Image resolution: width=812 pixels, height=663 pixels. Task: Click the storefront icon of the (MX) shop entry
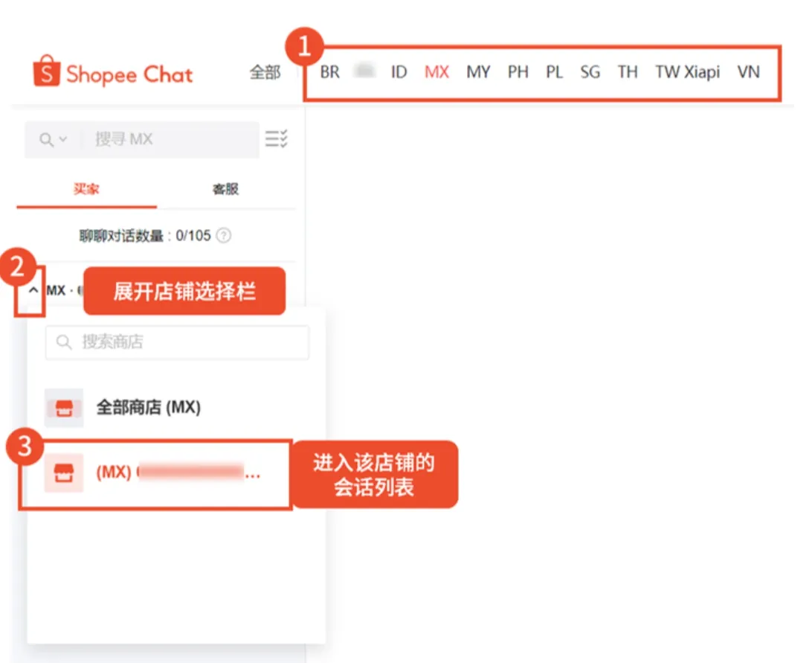63,473
